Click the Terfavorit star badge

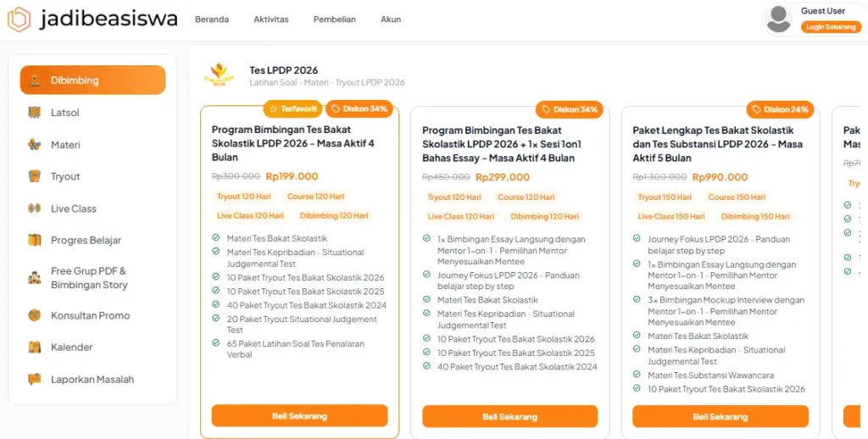coord(292,109)
